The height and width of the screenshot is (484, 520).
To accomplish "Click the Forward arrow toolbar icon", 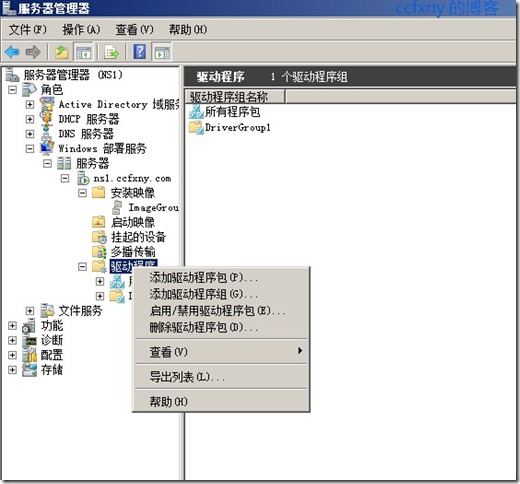I will pos(33,52).
